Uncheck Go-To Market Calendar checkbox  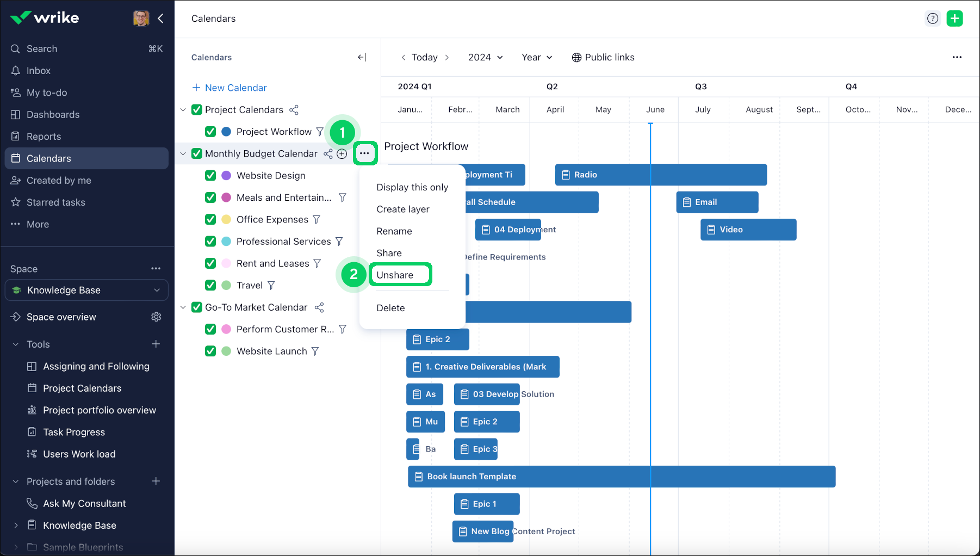coord(197,307)
